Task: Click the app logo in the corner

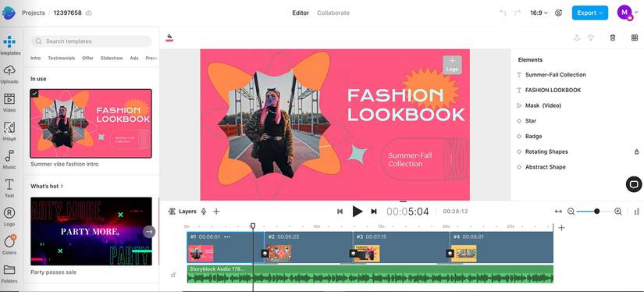Action: click(9, 12)
